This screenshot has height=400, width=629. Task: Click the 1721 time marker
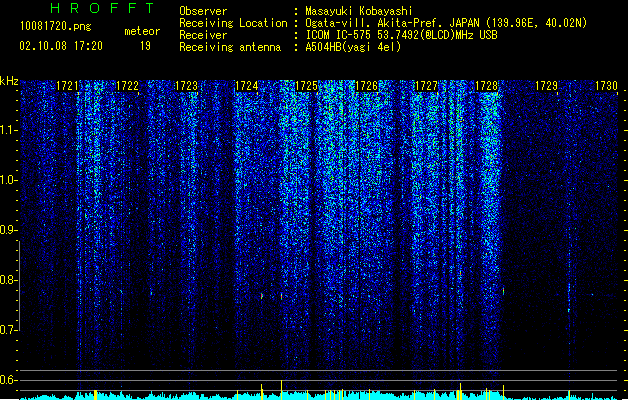point(67,86)
